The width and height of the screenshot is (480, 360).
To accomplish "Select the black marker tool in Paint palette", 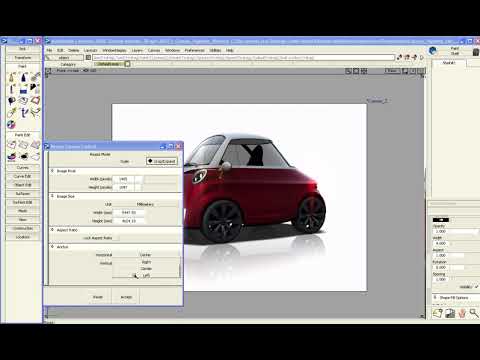I will (23, 77).
